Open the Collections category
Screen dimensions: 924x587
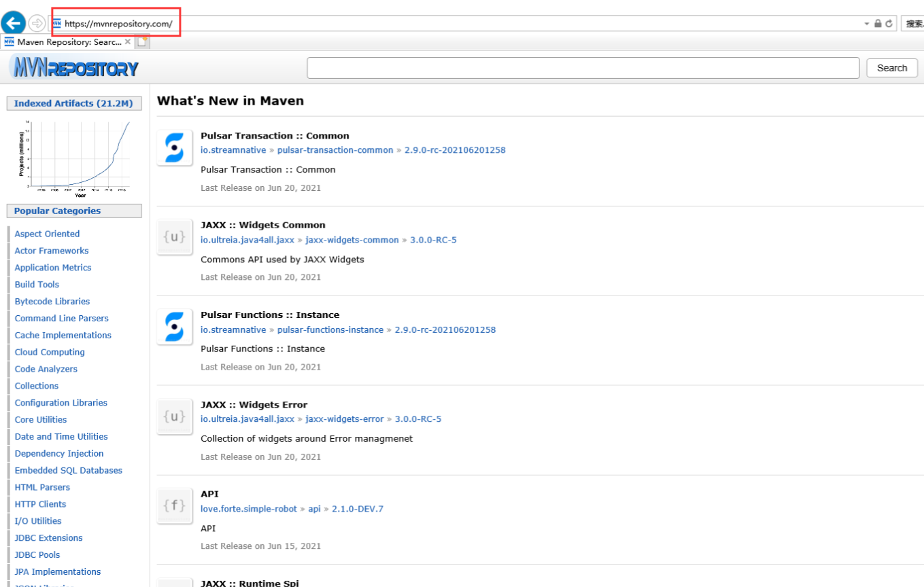pyautogui.click(x=37, y=386)
